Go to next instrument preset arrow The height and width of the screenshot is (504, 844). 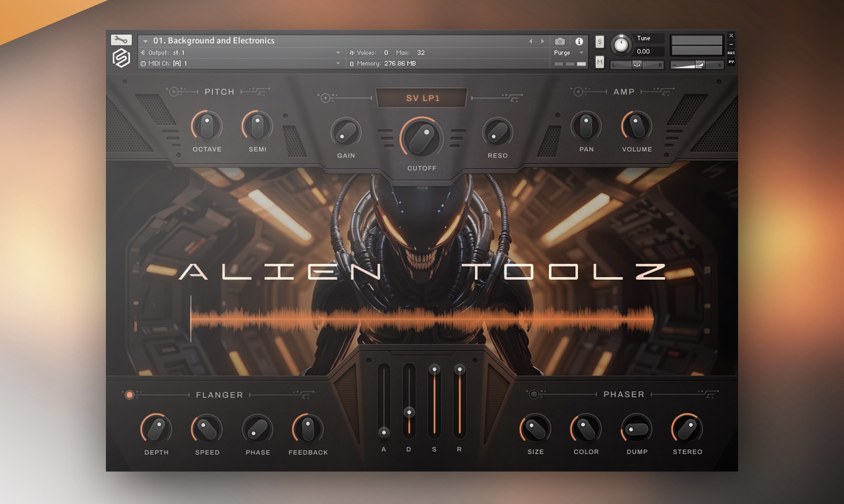point(542,41)
